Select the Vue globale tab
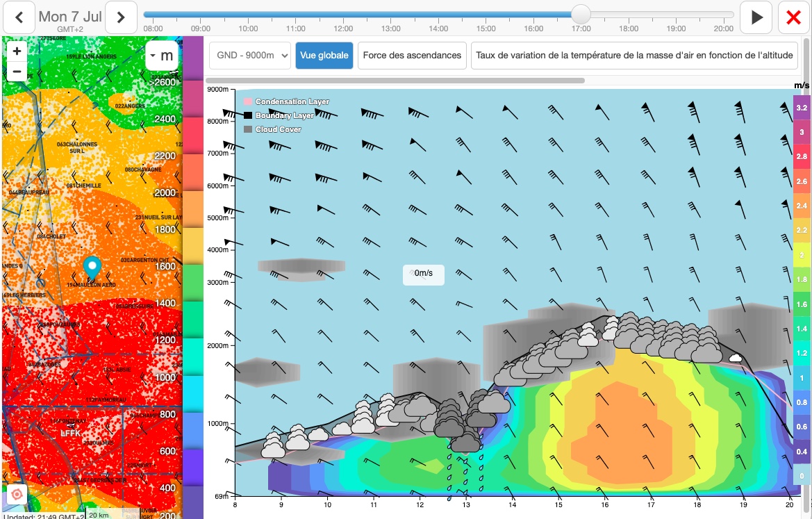 (x=324, y=56)
